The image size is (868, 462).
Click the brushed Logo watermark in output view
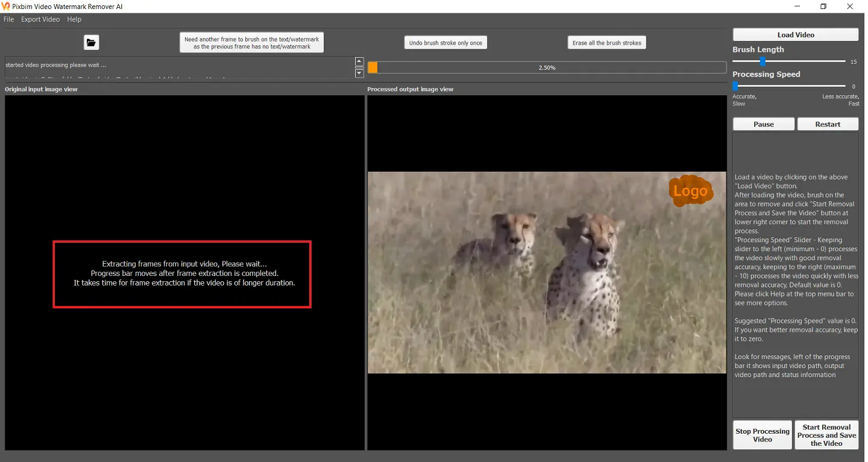[x=691, y=192]
